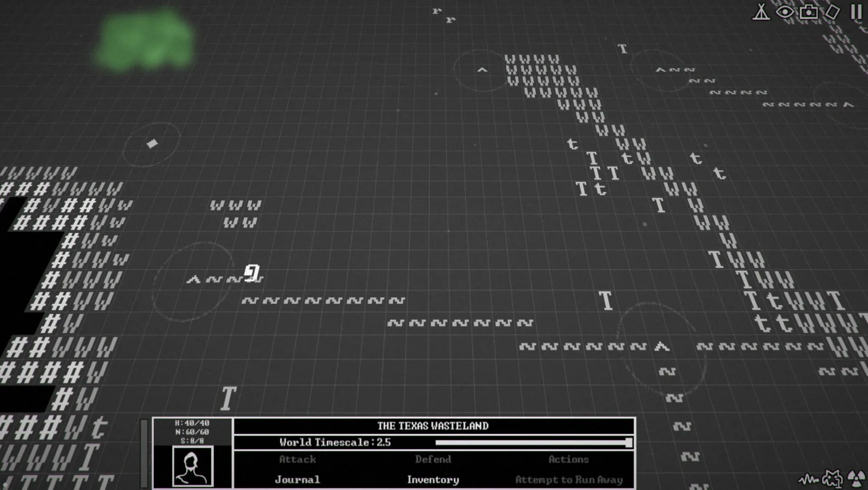Click the heartbeat waveform status icon
This screenshot has width=868, height=490.
click(x=808, y=479)
